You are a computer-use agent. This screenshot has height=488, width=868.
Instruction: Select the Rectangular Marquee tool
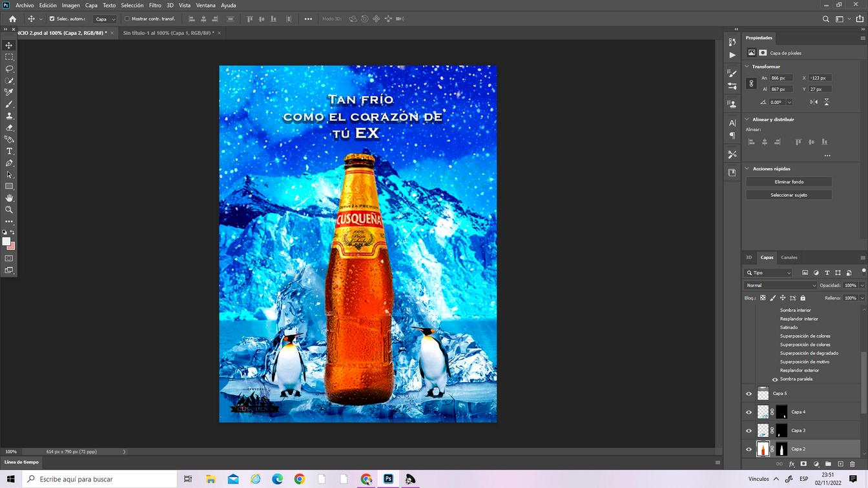coord(9,57)
